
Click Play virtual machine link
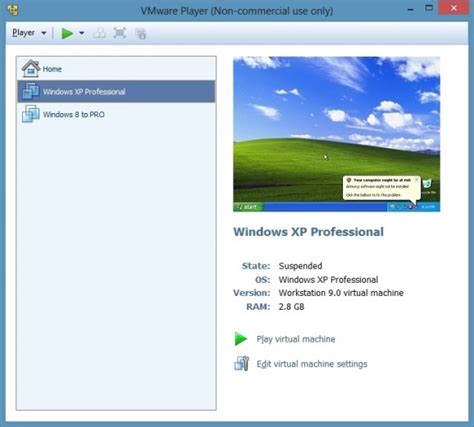[296, 339]
